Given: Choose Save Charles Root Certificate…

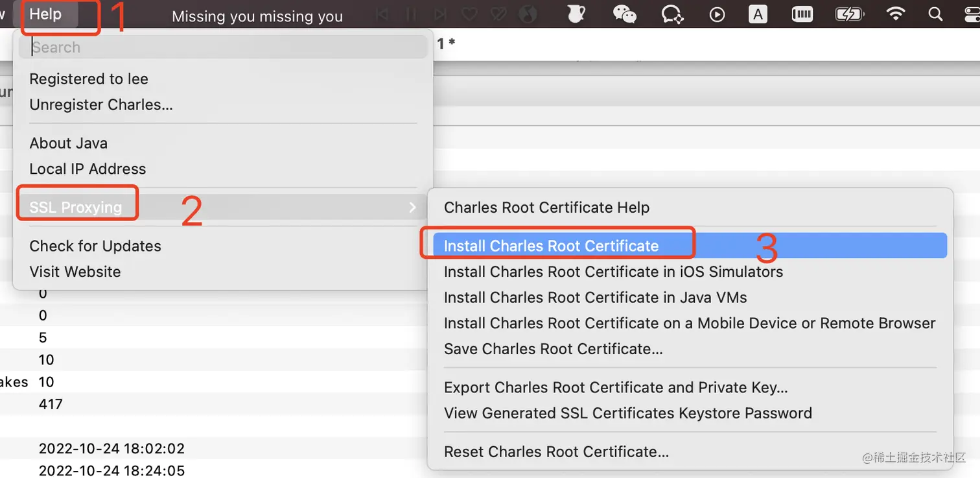Looking at the screenshot, I should pos(553,349).
